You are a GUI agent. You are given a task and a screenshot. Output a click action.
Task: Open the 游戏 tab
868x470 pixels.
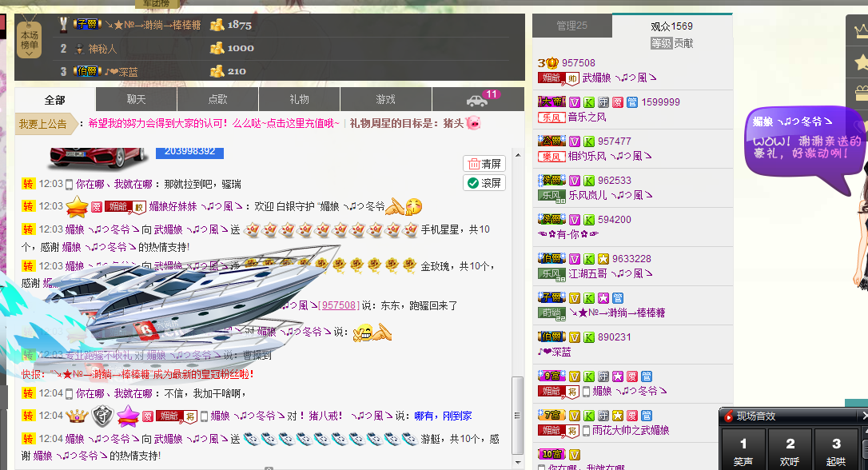pos(386,100)
